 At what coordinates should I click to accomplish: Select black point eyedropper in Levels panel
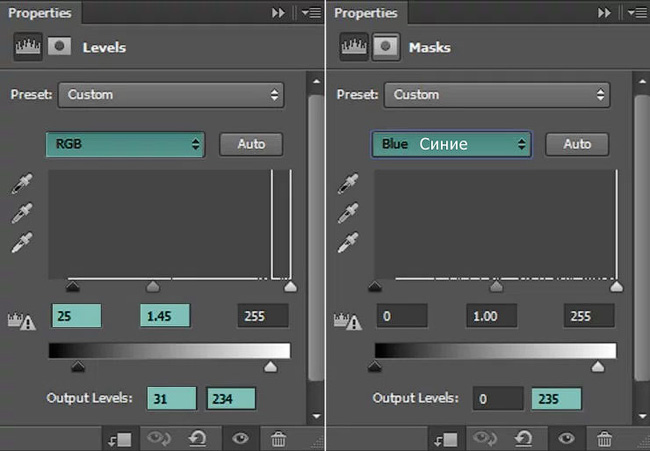(x=22, y=184)
